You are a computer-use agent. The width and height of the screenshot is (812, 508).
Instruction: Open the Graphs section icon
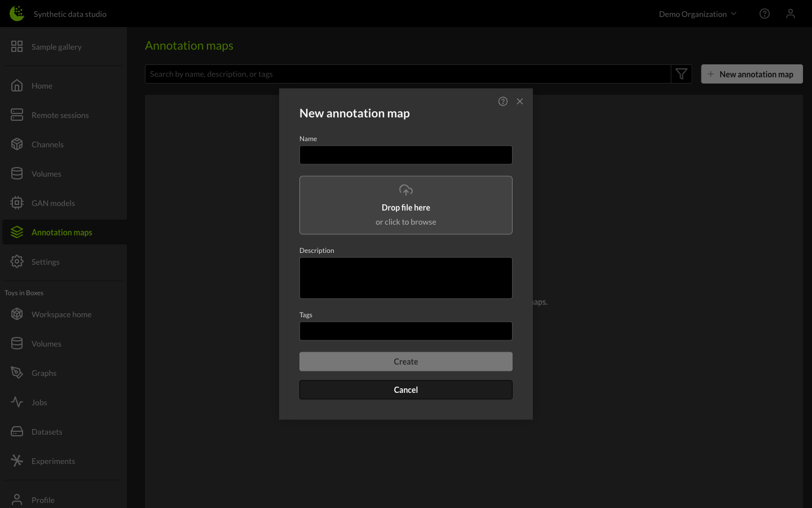[x=17, y=373]
